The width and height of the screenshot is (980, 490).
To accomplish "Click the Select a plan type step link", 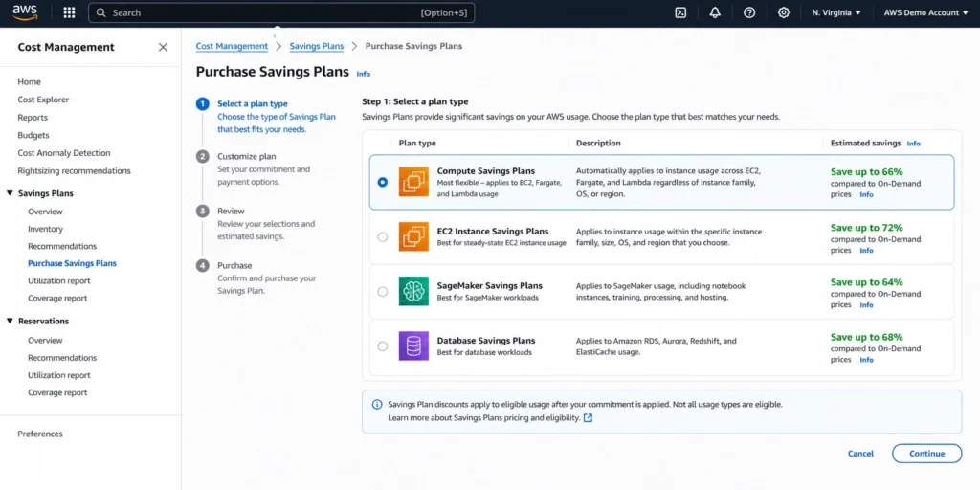I will click(x=253, y=103).
